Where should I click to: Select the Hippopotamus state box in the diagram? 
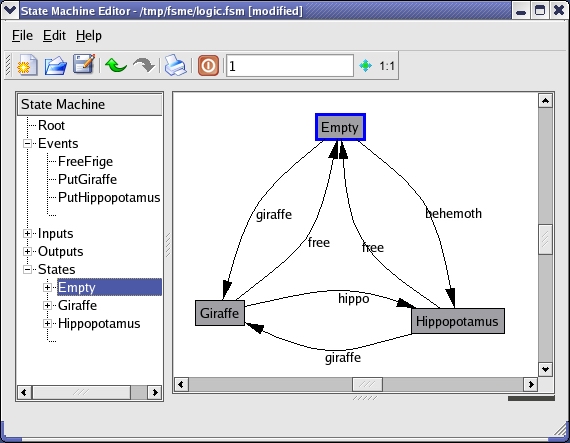pos(458,321)
